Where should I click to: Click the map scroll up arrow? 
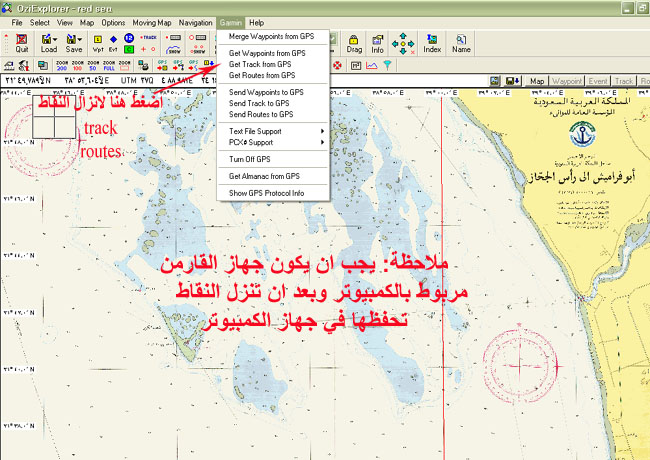tap(403, 36)
